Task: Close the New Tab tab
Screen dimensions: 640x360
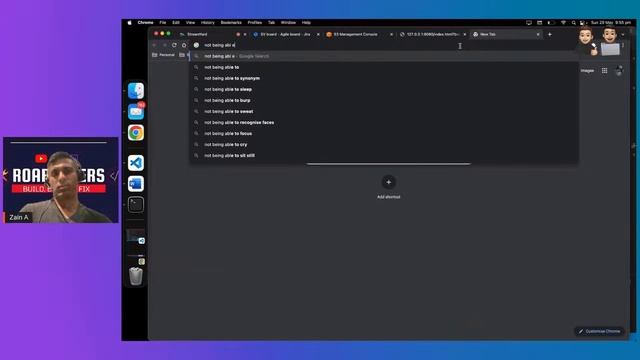Action: pyautogui.click(x=538, y=34)
